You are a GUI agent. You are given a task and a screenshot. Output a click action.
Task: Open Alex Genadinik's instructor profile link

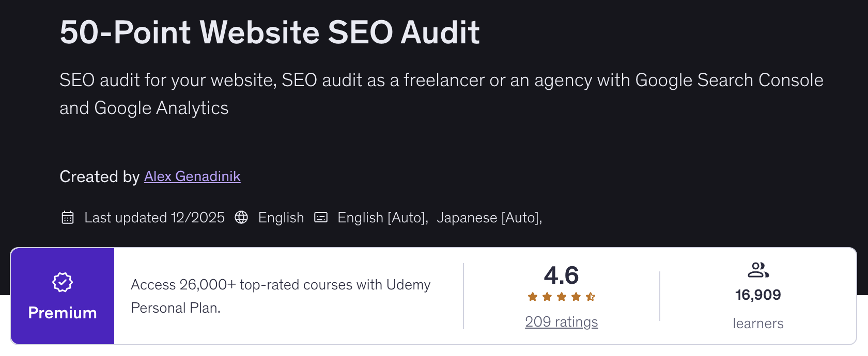(192, 176)
